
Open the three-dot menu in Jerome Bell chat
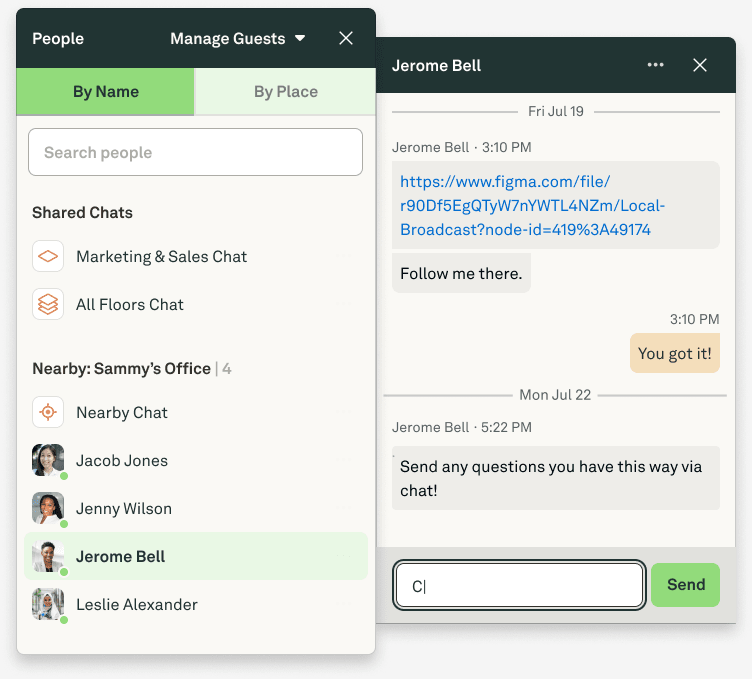pyautogui.click(x=655, y=65)
